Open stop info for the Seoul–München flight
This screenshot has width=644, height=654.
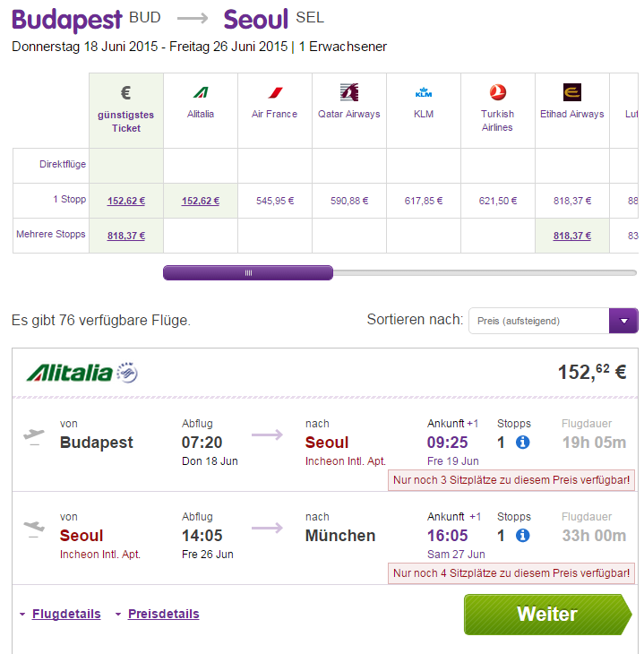523,535
